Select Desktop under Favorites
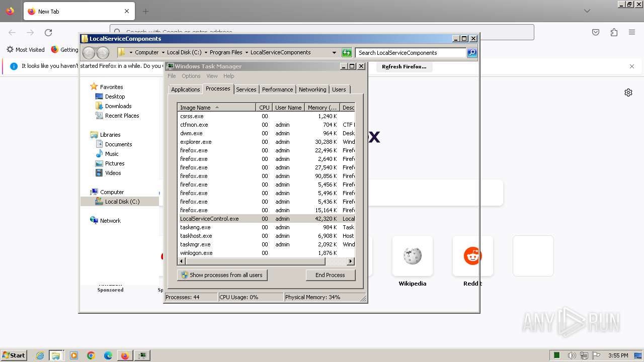644x362 pixels. [x=115, y=97]
